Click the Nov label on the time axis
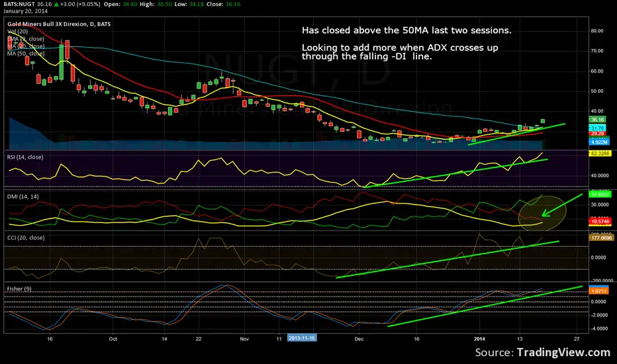 [x=244, y=339]
